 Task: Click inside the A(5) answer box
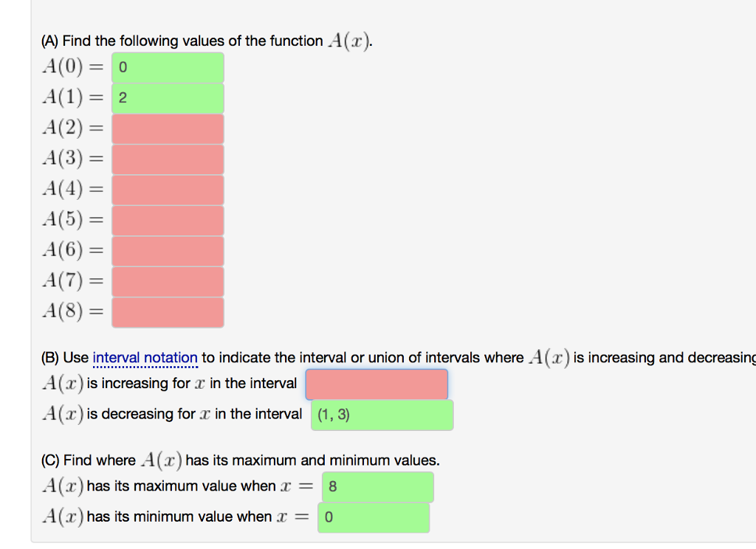pos(167,220)
